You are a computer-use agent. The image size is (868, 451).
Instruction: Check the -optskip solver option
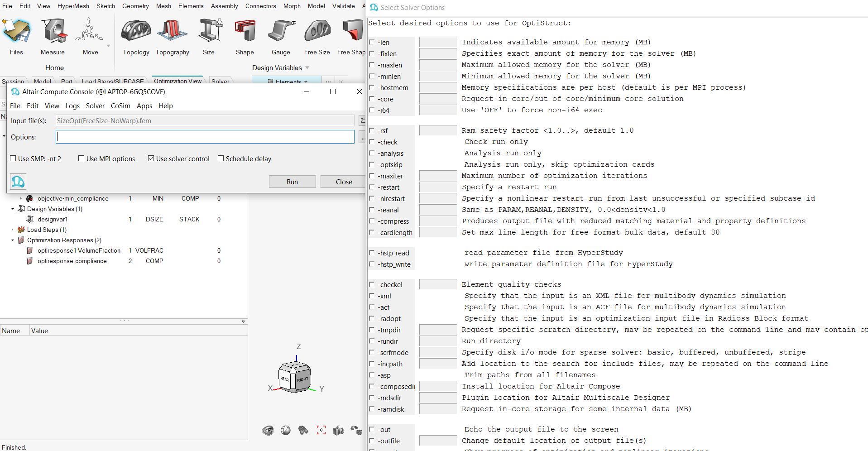click(x=372, y=164)
